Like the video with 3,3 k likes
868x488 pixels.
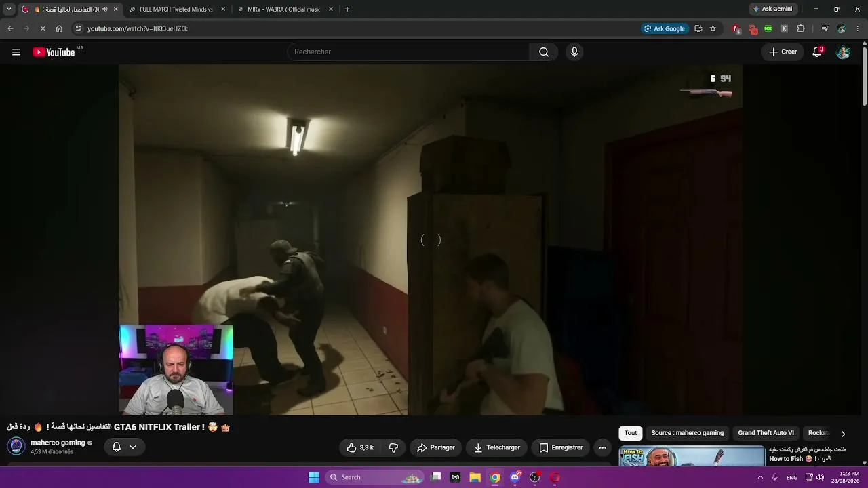pos(360,447)
